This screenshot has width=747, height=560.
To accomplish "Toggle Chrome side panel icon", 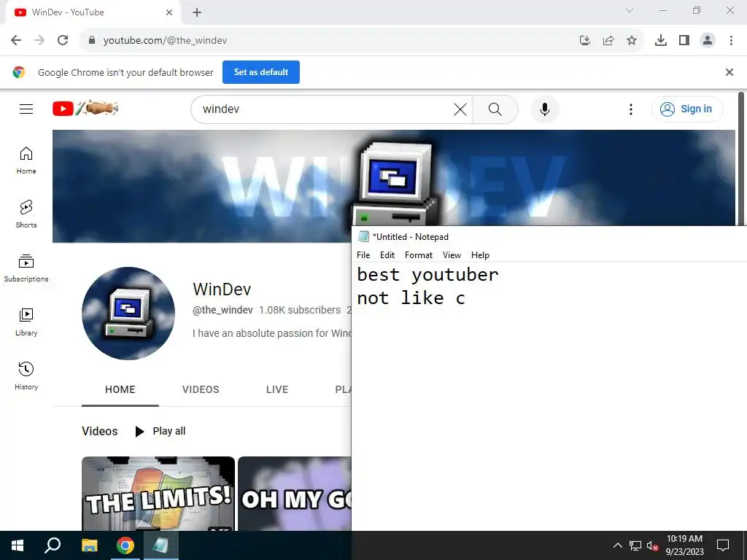I will click(684, 41).
